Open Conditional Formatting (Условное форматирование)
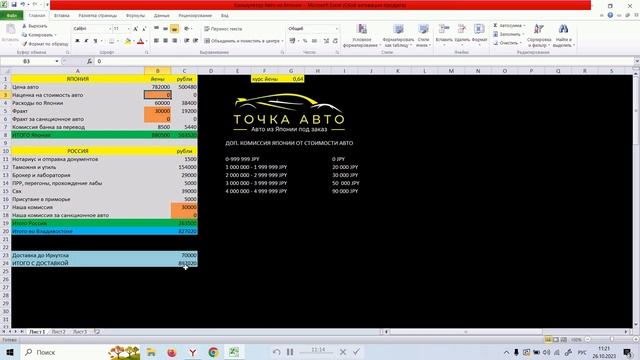Viewport: 640px width, 360px height. pyautogui.click(x=362, y=36)
